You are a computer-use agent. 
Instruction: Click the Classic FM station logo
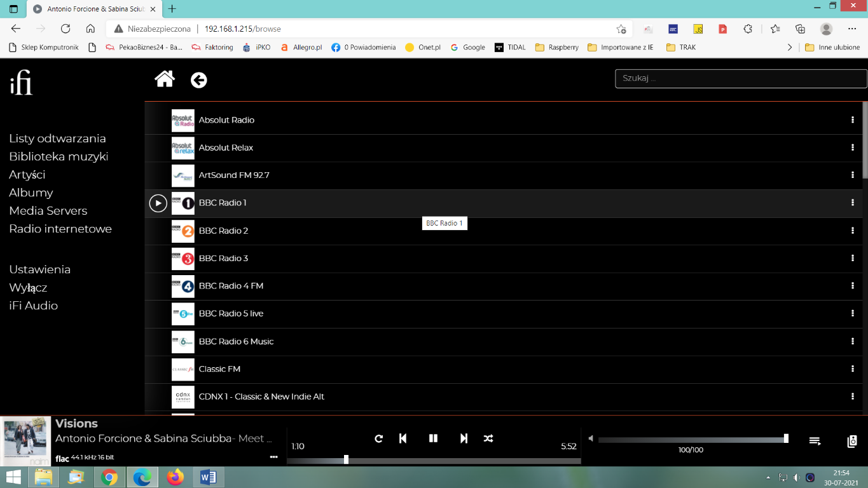point(183,369)
